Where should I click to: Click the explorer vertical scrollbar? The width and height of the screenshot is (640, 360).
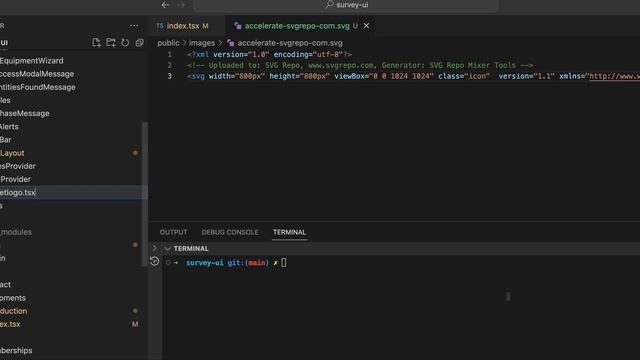point(144,194)
